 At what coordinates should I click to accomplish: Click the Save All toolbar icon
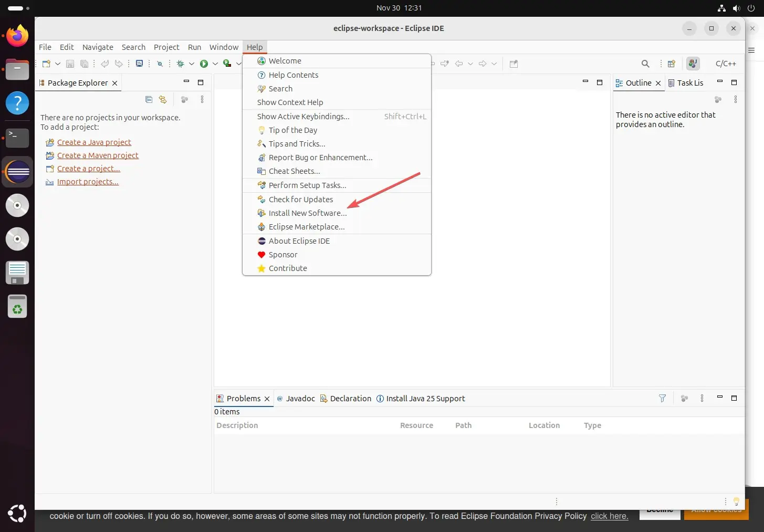point(84,64)
